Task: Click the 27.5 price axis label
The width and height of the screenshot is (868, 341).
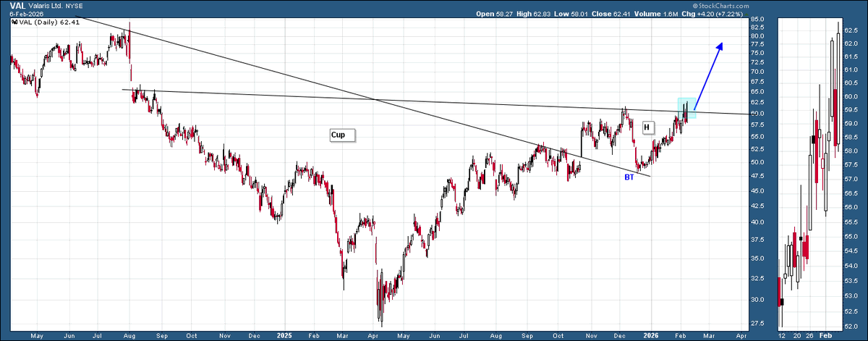Action: (x=759, y=323)
